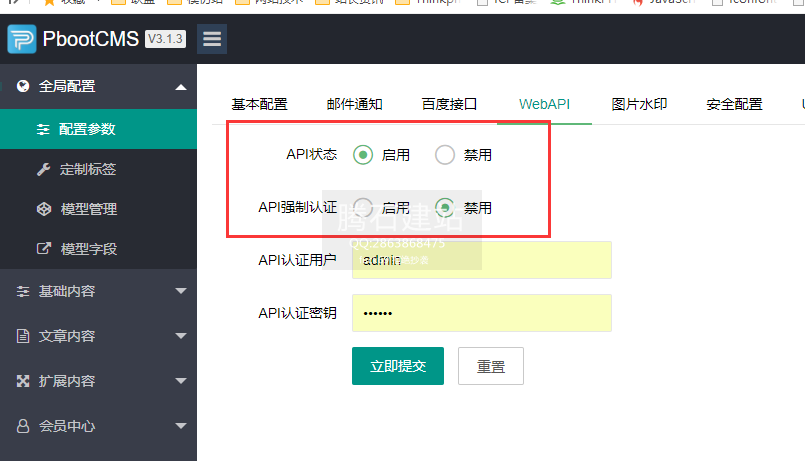
Task: Enable API强制认证 with 启用 radio
Action: [x=363, y=208]
